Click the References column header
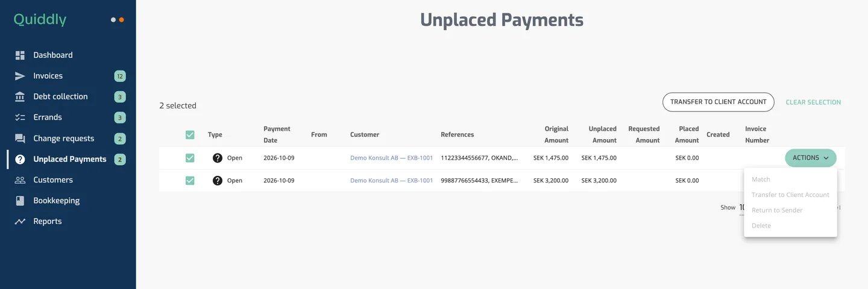The height and width of the screenshot is (289, 868). click(458, 135)
